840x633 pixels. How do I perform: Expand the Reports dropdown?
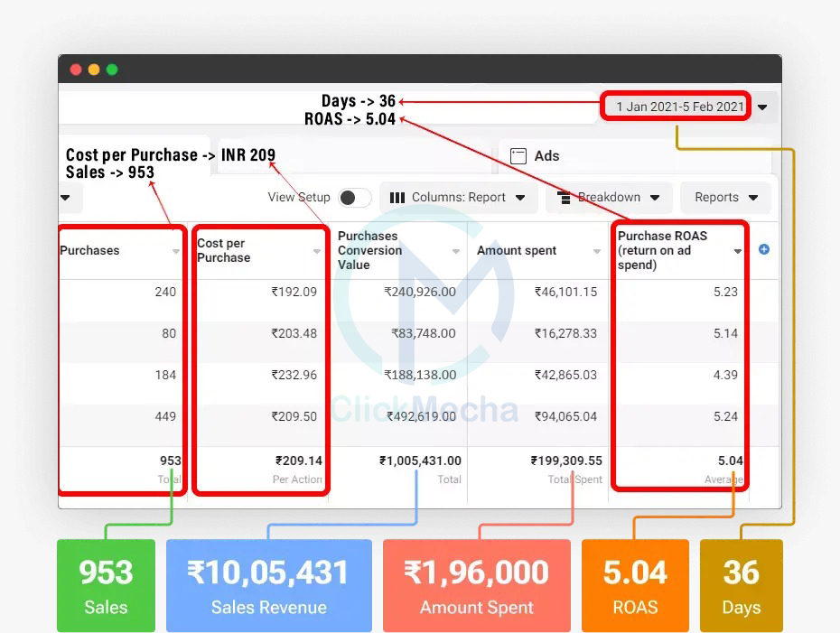pyautogui.click(x=726, y=198)
